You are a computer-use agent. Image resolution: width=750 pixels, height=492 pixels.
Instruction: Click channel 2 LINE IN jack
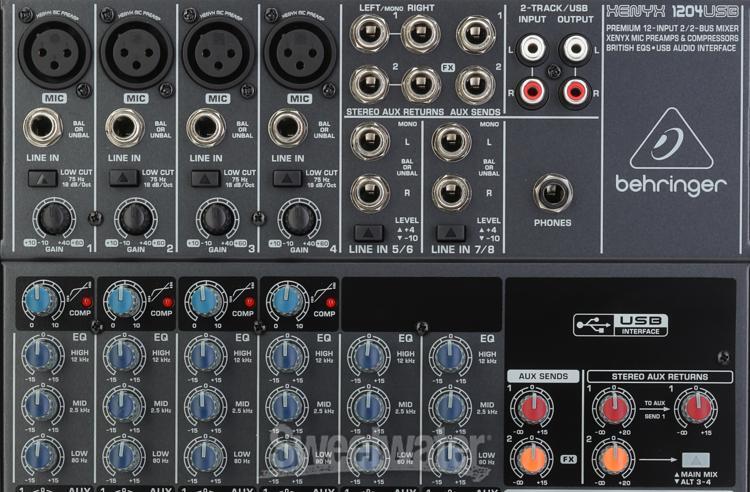coord(124,127)
